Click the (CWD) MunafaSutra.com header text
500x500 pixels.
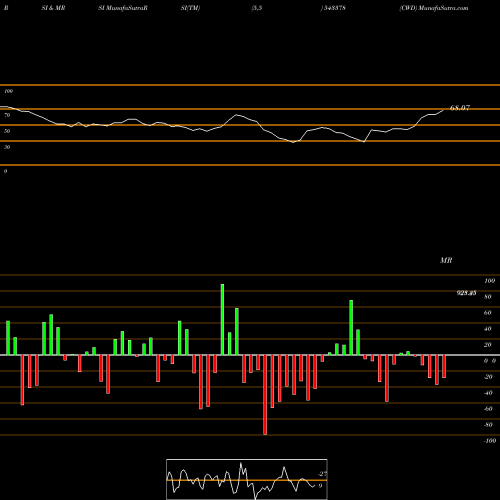pyautogui.click(x=434, y=8)
